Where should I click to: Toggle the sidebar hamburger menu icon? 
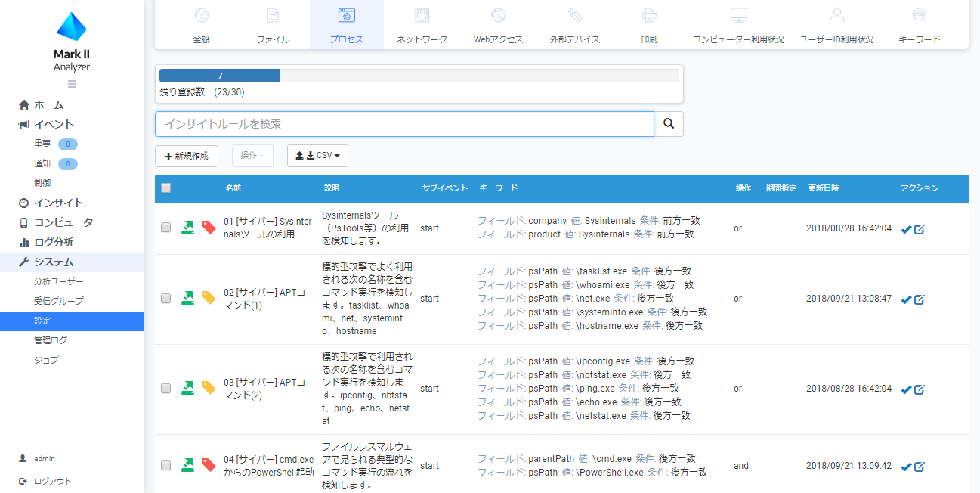(72, 83)
